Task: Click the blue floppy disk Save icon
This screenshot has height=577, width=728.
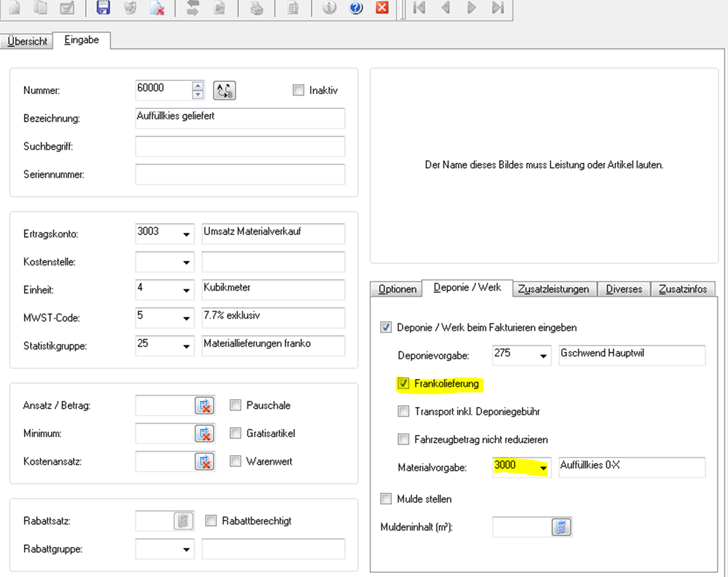Action: pyautogui.click(x=103, y=8)
